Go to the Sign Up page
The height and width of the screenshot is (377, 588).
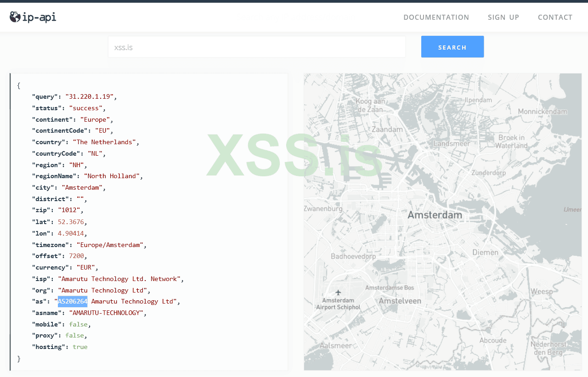503,17
